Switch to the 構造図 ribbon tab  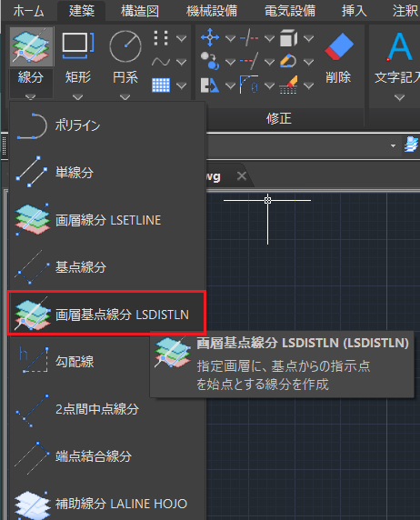click(140, 11)
